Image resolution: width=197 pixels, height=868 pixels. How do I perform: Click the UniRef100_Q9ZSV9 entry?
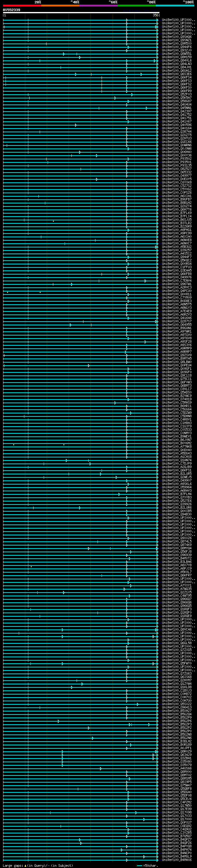(177, 355)
